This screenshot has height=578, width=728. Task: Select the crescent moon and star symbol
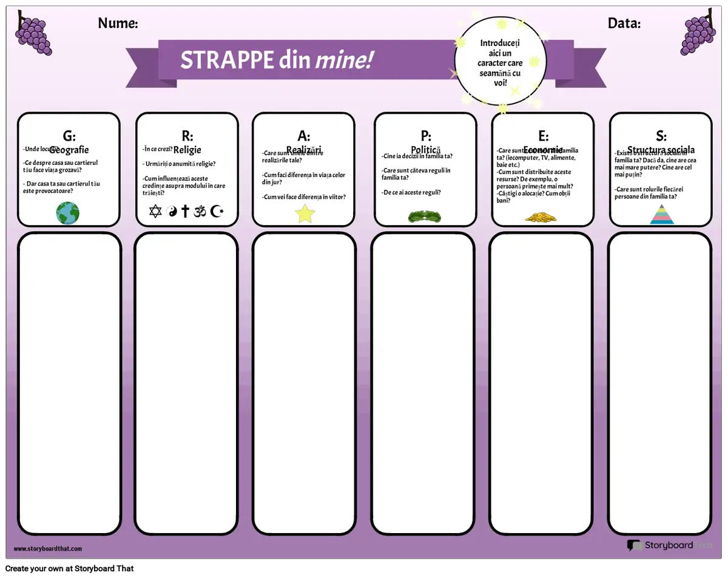[217, 212]
